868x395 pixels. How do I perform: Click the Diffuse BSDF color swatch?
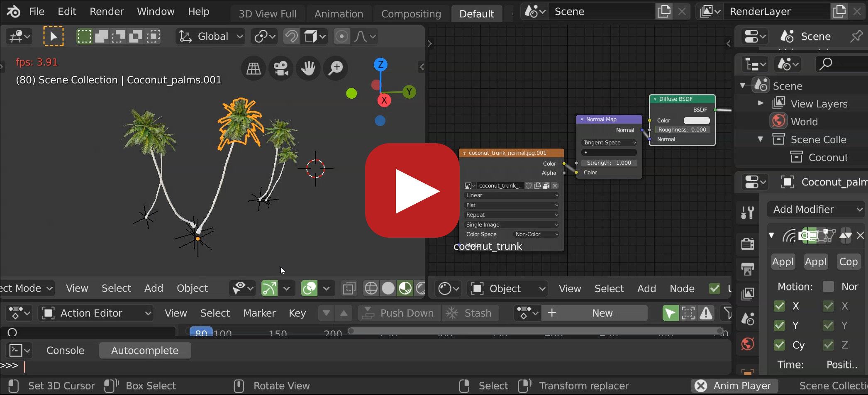tap(696, 120)
